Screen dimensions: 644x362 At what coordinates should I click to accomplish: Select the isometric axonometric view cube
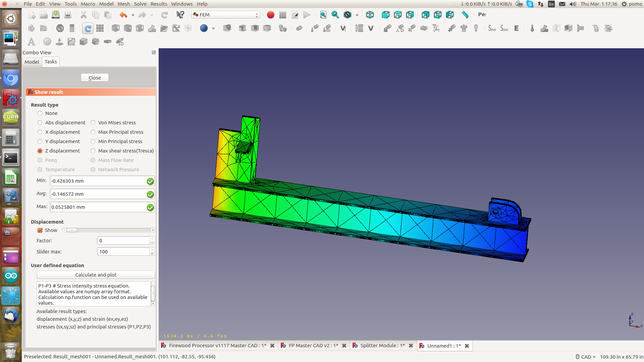[x=370, y=15]
